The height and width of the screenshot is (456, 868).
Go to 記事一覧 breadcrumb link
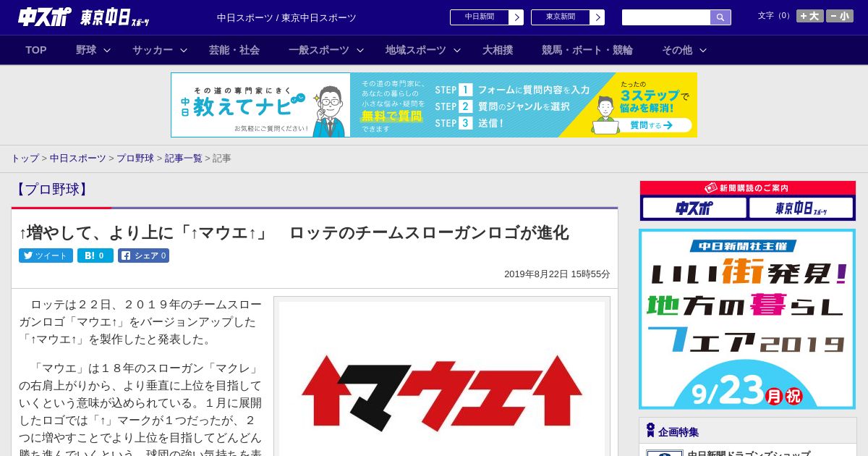click(x=184, y=159)
